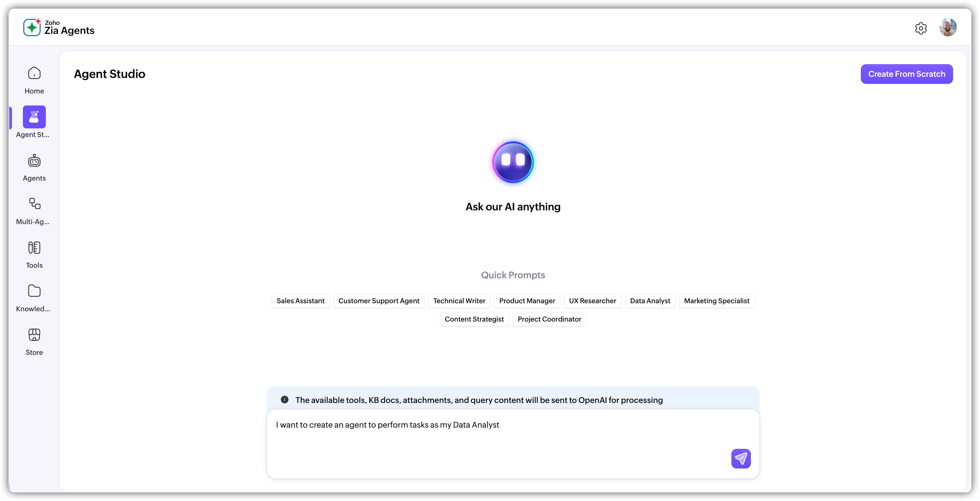Click the Zia Agents logo
980x501 pixels.
pyautogui.click(x=59, y=28)
